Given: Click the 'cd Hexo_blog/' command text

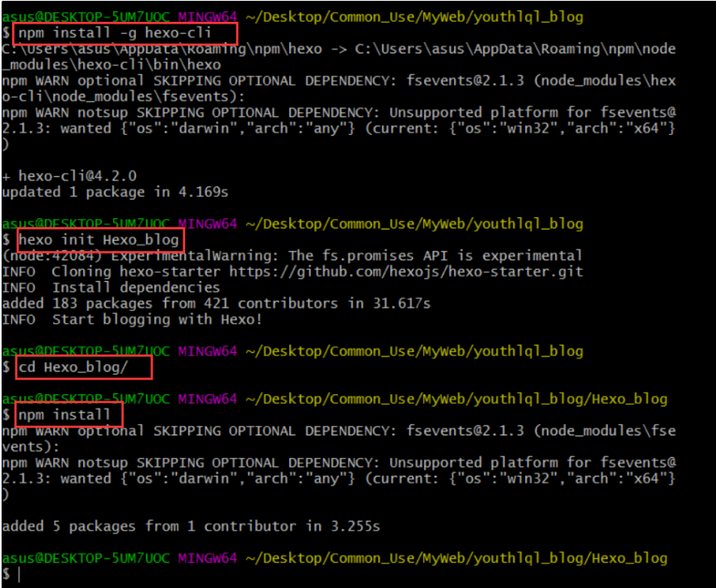Looking at the screenshot, I should [73, 367].
